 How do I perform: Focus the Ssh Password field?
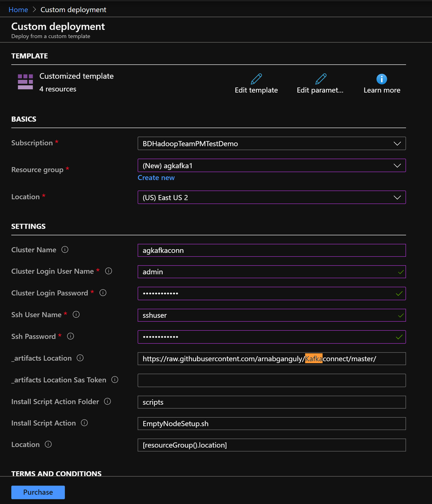[272, 337]
